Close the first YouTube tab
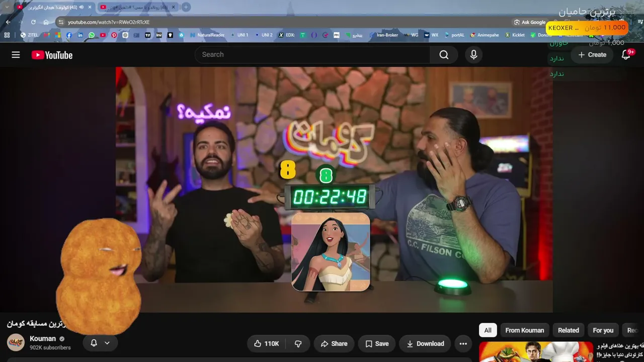 click(x=90, y=7)
